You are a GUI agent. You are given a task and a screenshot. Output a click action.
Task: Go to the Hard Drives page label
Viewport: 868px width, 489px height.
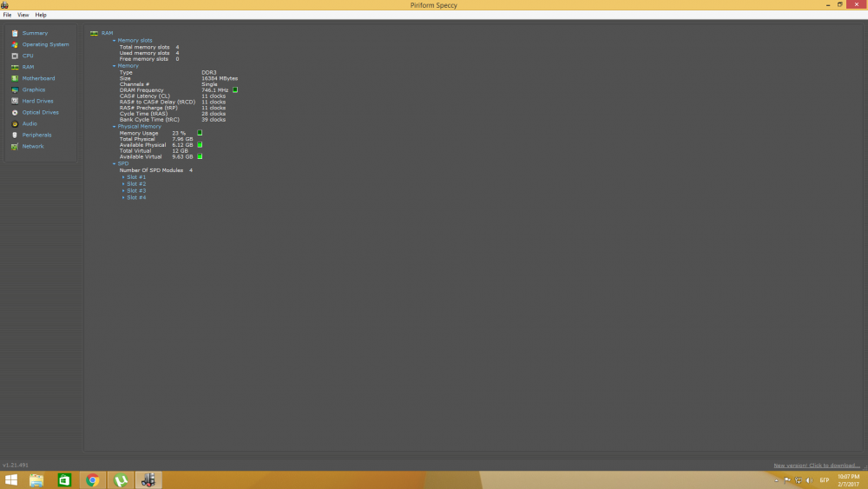tap(37, 101)
